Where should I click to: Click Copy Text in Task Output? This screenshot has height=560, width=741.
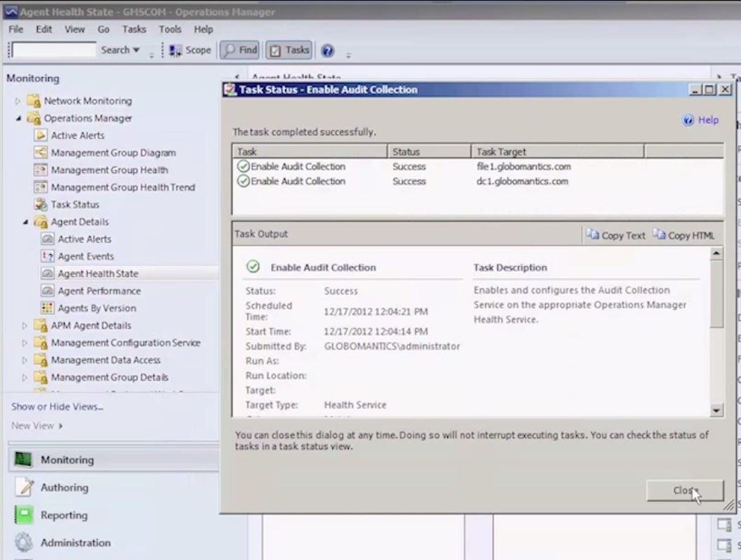tap(616, 236)
